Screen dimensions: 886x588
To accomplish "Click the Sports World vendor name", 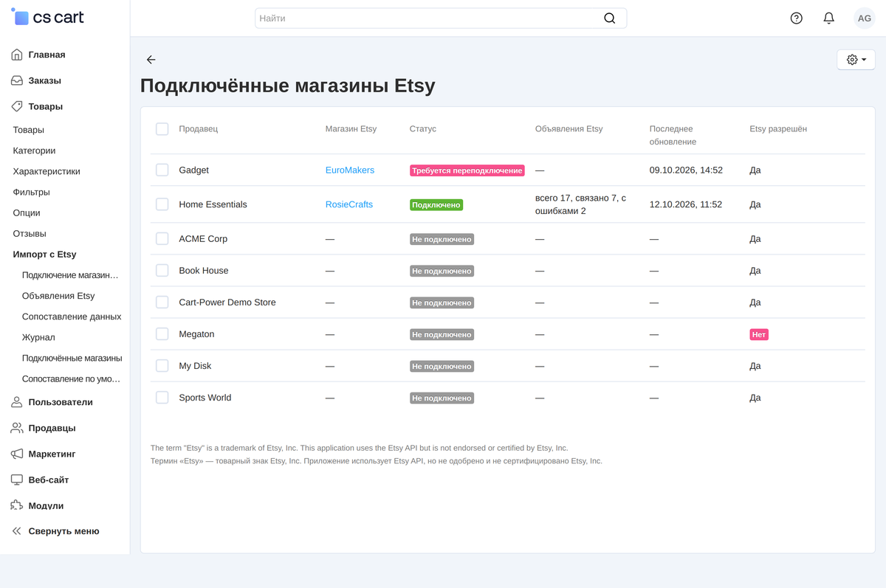I will click(x=205, y=398).
